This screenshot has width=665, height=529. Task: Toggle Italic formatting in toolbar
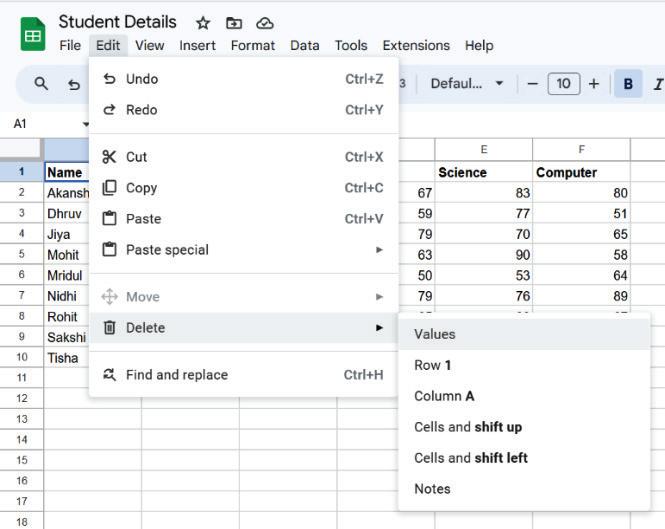657,84
